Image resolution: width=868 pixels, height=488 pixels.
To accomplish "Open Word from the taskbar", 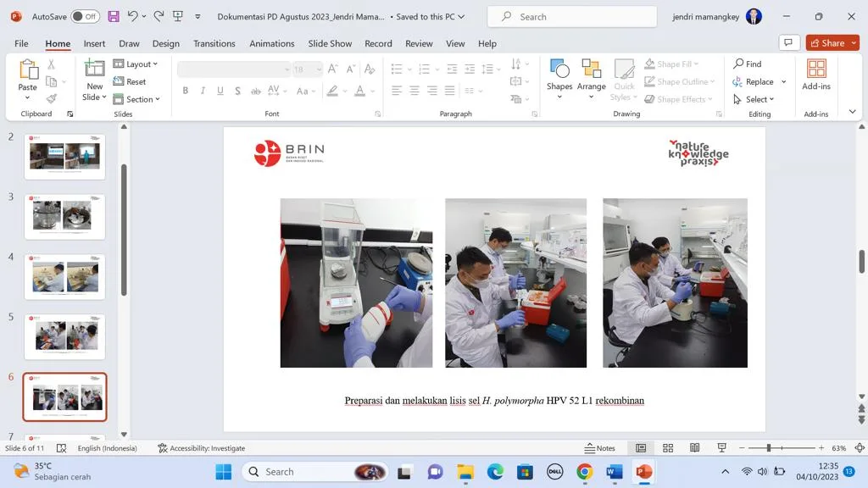I will 614,472.
